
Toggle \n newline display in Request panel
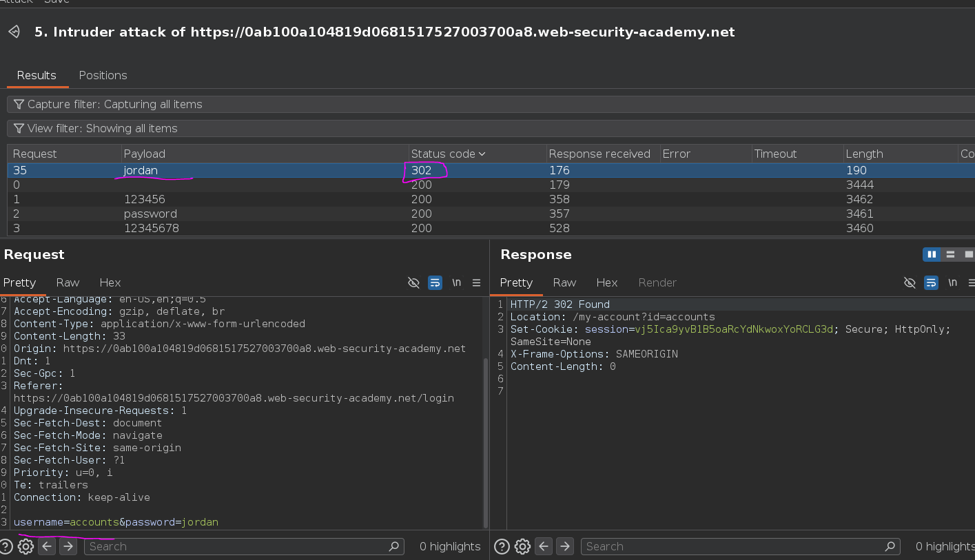click(456, 282)
